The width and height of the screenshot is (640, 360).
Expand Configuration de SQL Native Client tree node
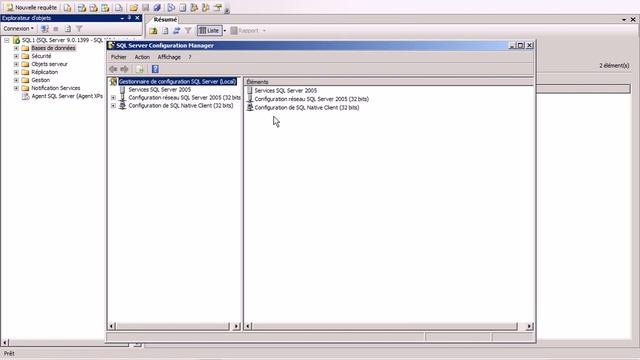click(113, 106)
